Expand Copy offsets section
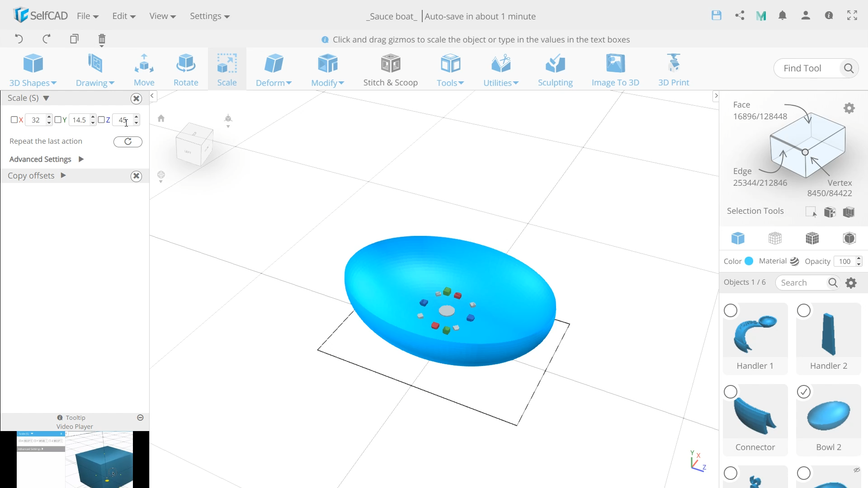 pyautogui.click(x=63, y=175)
